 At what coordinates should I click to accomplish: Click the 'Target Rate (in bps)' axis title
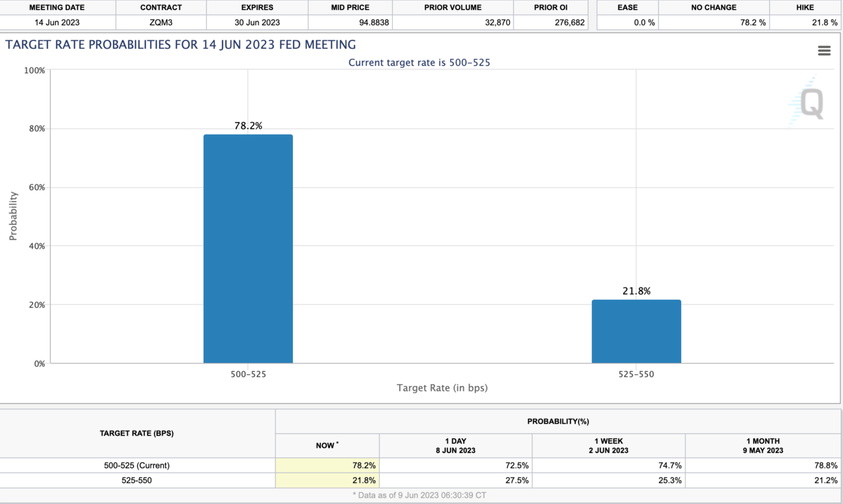442,388
